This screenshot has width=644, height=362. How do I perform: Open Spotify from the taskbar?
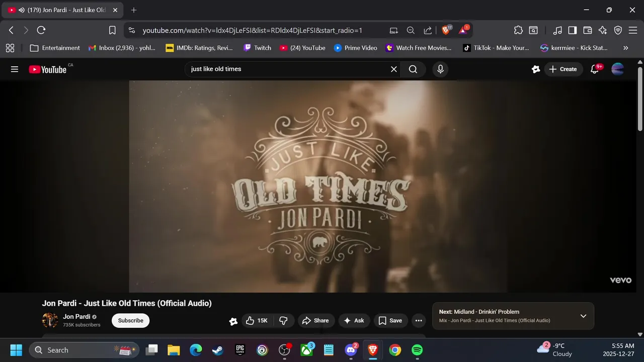[x=417, y=350]
